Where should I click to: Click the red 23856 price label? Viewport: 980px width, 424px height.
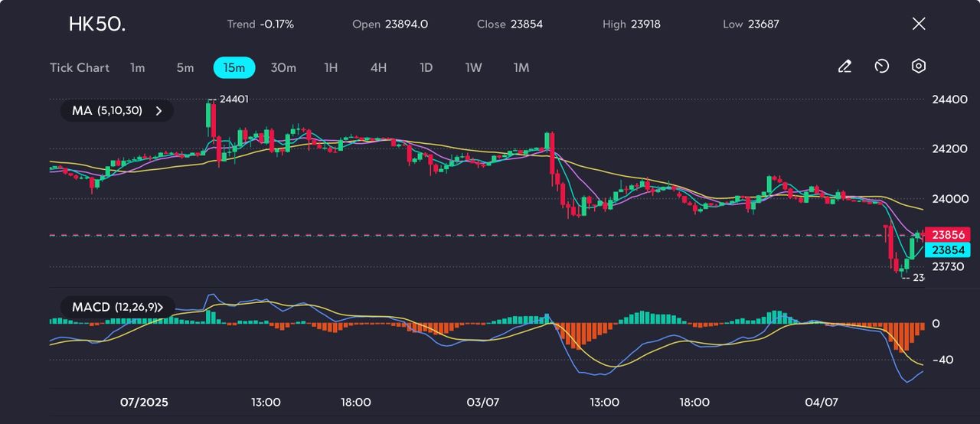pos(948,235)
